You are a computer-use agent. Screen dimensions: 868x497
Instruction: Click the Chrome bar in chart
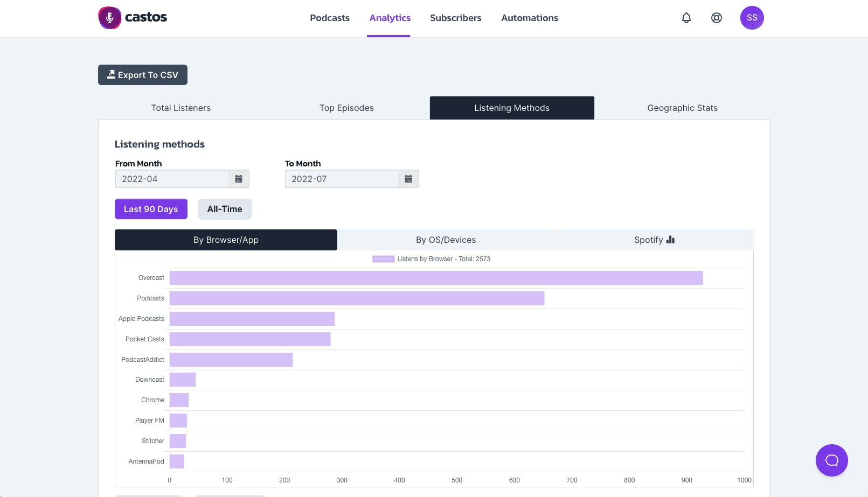(179, 400)
